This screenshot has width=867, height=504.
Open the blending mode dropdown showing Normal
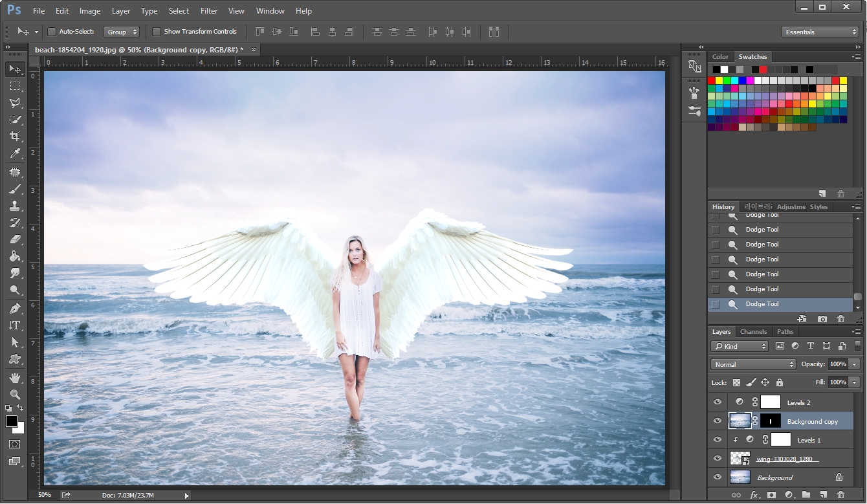pyautogui.click(x=752, y=364)
